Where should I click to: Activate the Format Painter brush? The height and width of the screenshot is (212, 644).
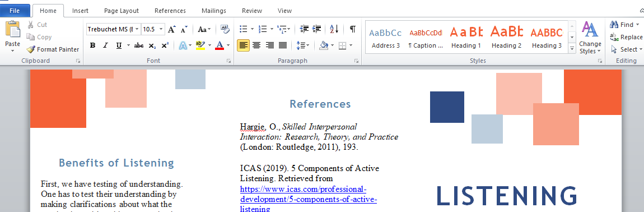tap(53, 49)
